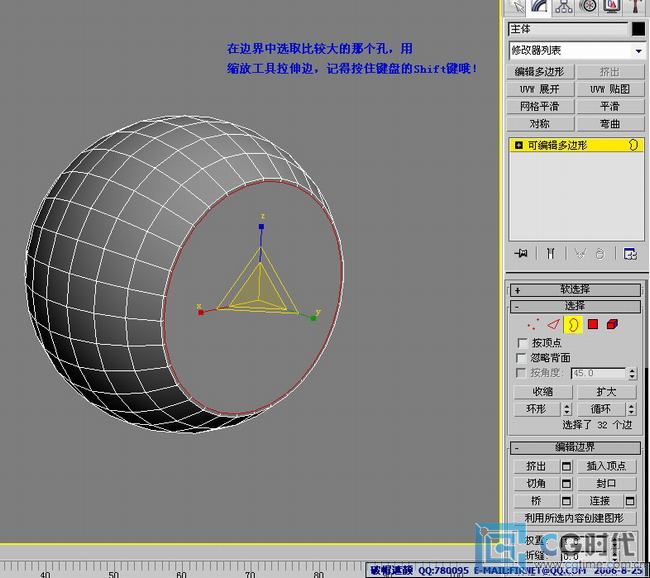Click the 插入顶点 button
Screen dimensions: 650x578
[606, 466]
